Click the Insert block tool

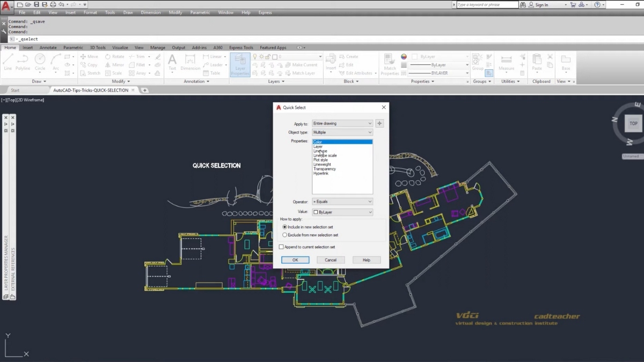331,62
